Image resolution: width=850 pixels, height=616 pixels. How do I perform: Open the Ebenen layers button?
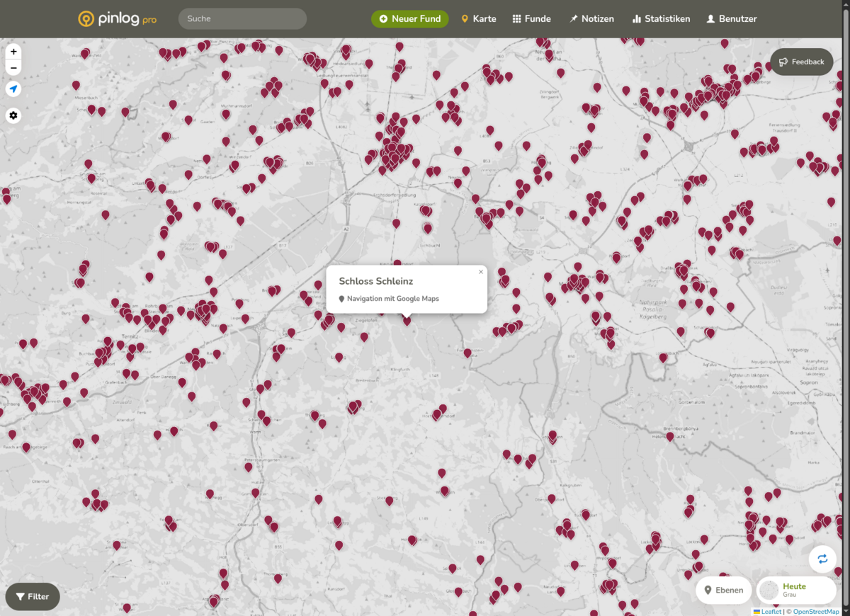tap(724, 590)
